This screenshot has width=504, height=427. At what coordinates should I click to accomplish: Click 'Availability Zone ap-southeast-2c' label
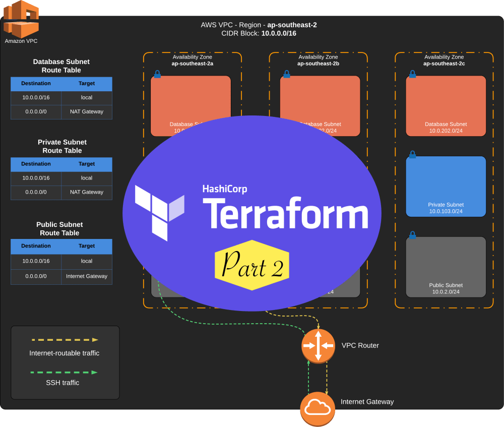coord(444,60)
